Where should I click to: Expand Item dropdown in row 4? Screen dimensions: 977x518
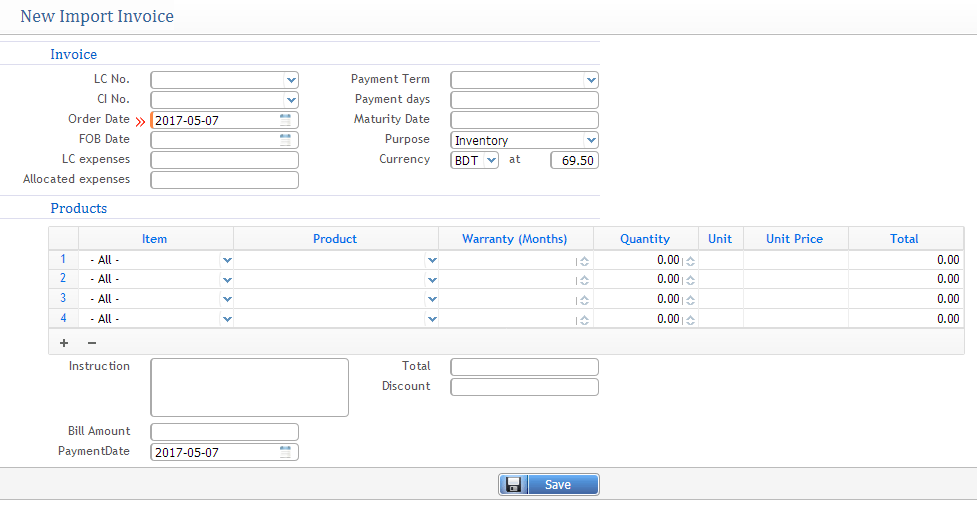(227, 319)
